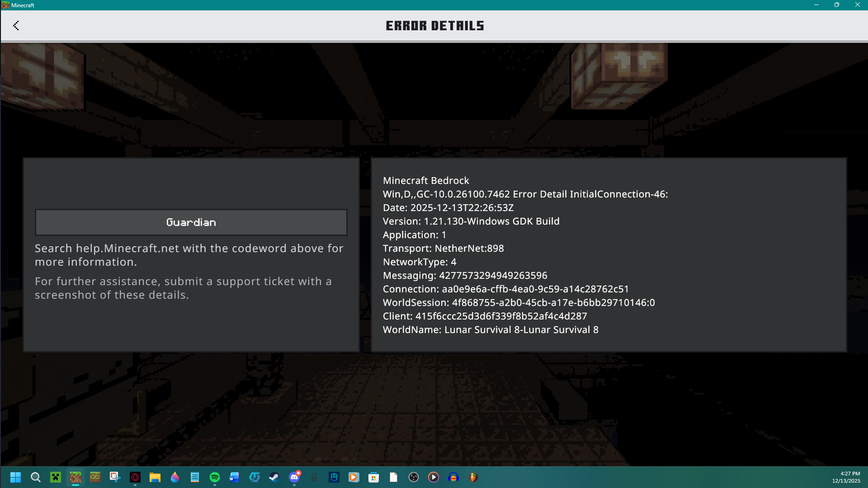Screen dimensions: 868x488
Task: Open Microsoft Word from taskbar
Action: pos(234,477)
